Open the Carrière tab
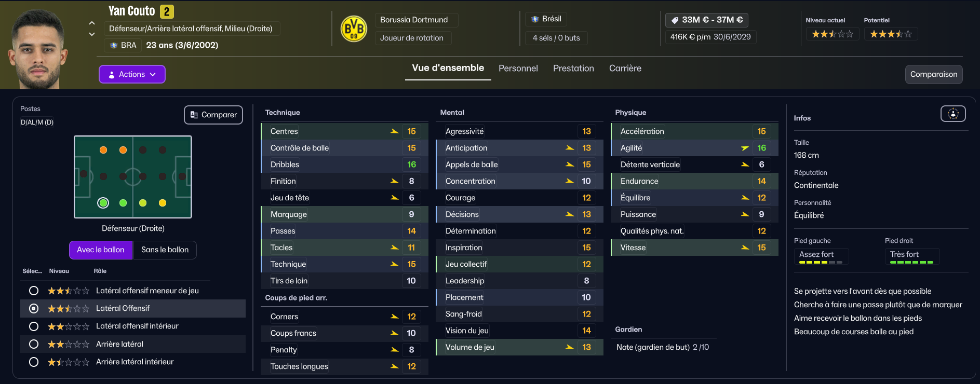 [x=625, y=68]
